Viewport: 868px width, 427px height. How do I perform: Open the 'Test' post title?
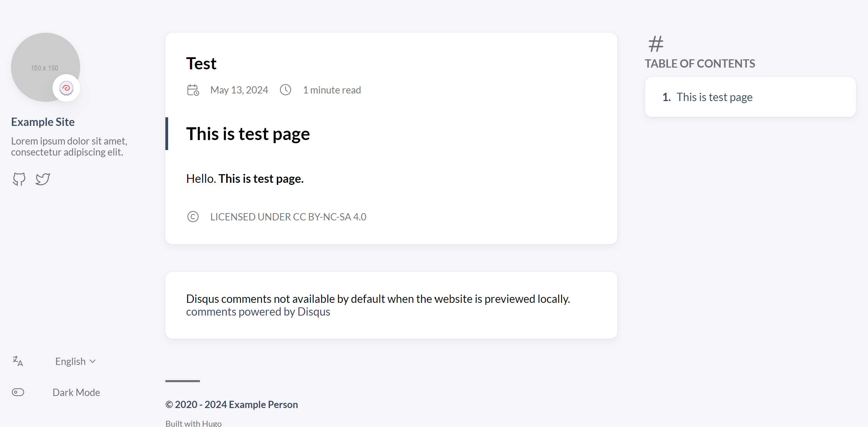(201, 63)
